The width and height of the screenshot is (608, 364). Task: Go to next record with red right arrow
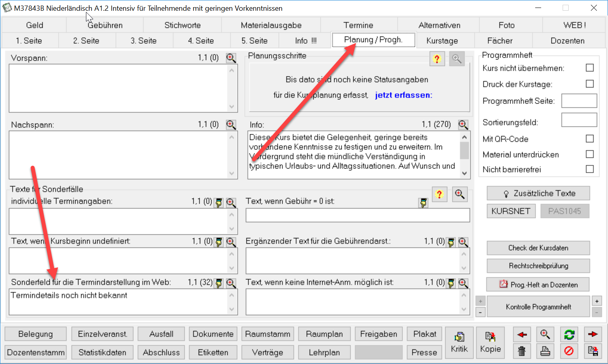pyautogui.click(x=592, y=335)
